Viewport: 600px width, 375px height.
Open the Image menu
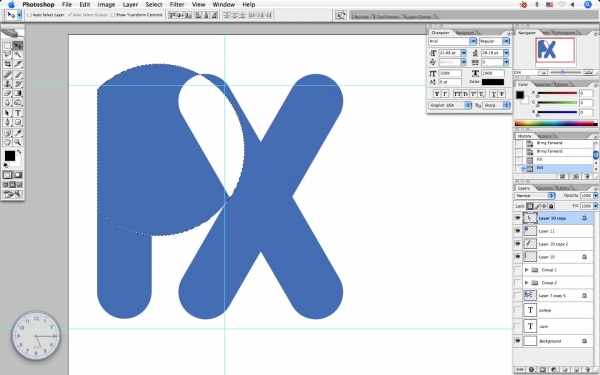click(106, 5)
